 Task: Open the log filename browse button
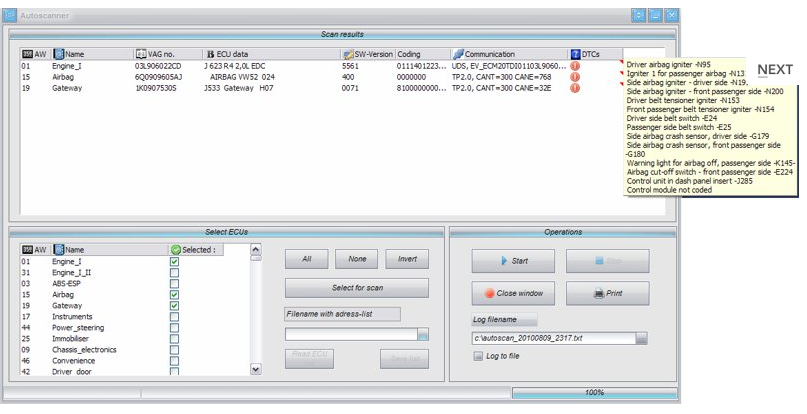[642, 338]
